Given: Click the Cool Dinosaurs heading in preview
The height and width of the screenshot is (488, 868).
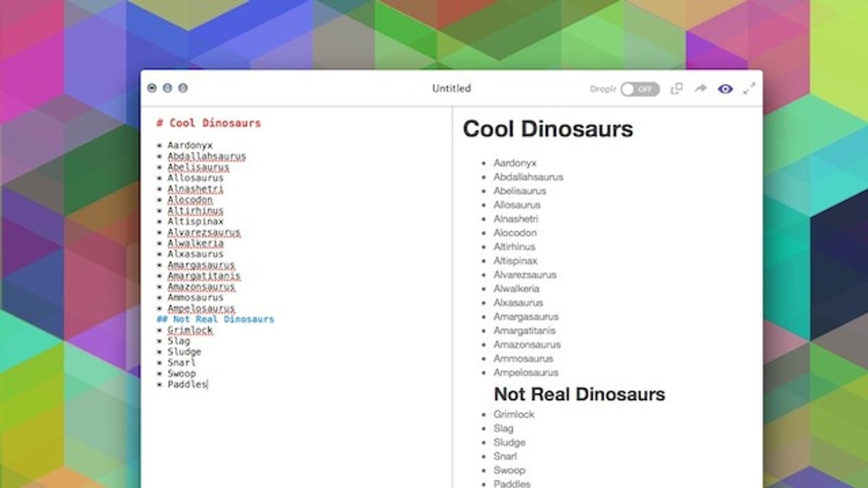Looking at the screenshot, I should click(548, 129).
